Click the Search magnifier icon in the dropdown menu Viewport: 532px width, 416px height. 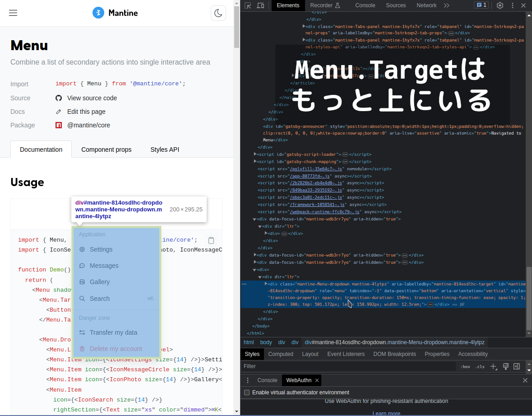(x=82, y=298)
